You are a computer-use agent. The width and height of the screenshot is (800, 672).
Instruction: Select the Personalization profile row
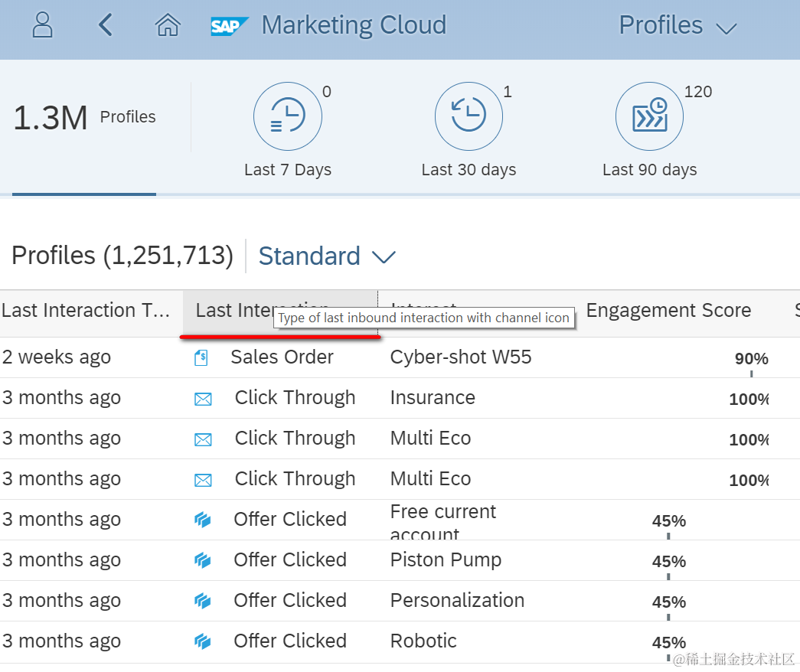pyautogui.click(x=457, y=601)
